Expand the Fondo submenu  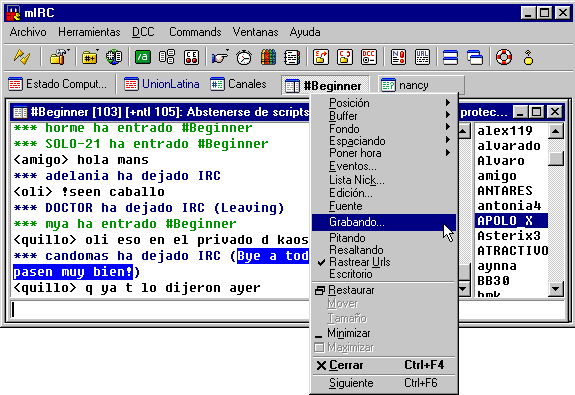[x=384, y=128]
